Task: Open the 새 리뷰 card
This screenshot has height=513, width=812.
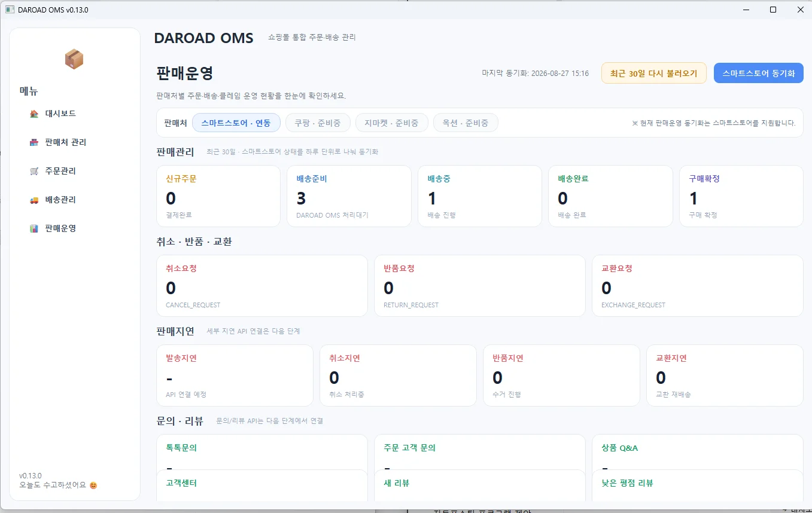Action: pyautogui.click(x=480, y=485)
